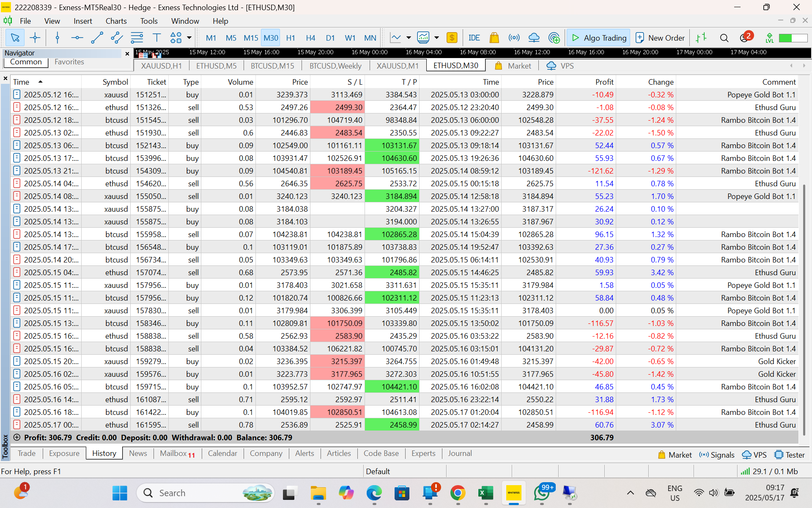Close the Toolbox panel

(5, 78)
